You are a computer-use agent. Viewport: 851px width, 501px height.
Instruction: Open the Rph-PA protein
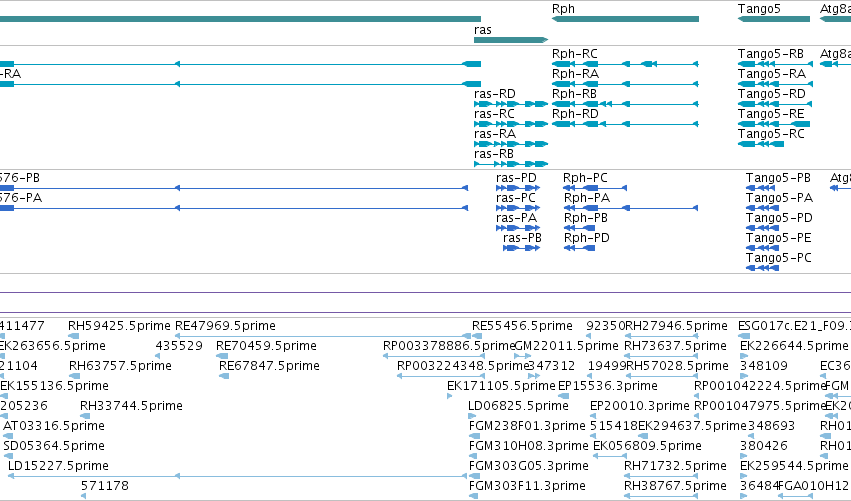(587, 198)
